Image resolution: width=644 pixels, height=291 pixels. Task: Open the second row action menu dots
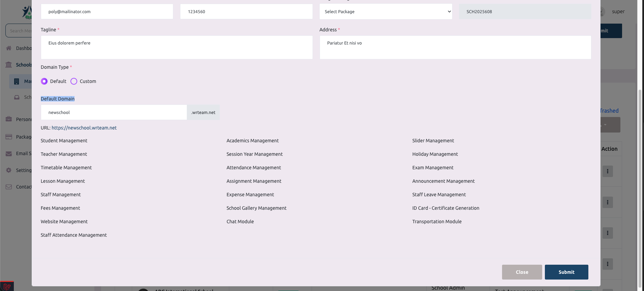coord(608,202)
